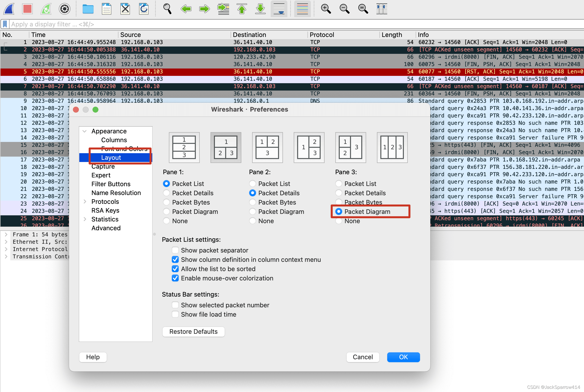Jump to last packet down-arrow icon
584x392 pixels.
pos(260,9)
